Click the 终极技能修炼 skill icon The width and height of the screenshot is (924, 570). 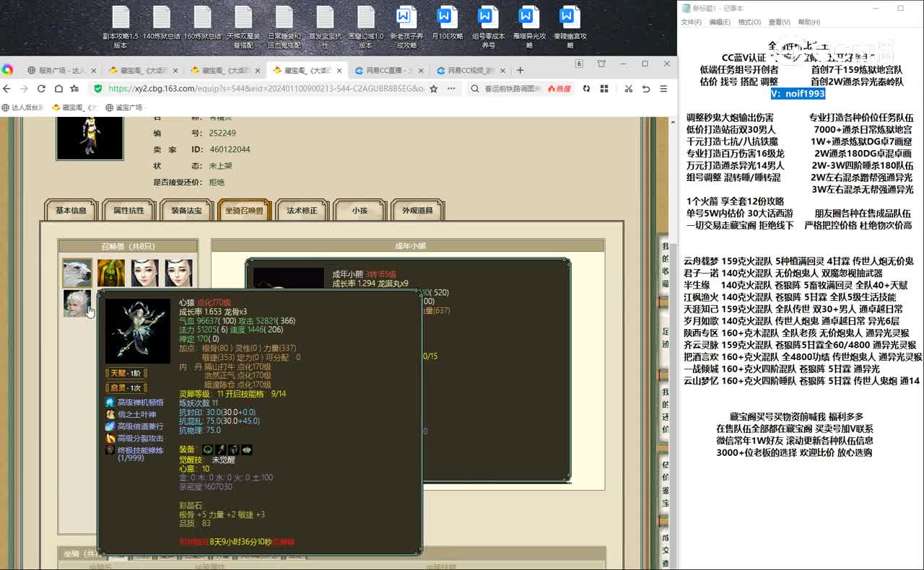(110, 450)
